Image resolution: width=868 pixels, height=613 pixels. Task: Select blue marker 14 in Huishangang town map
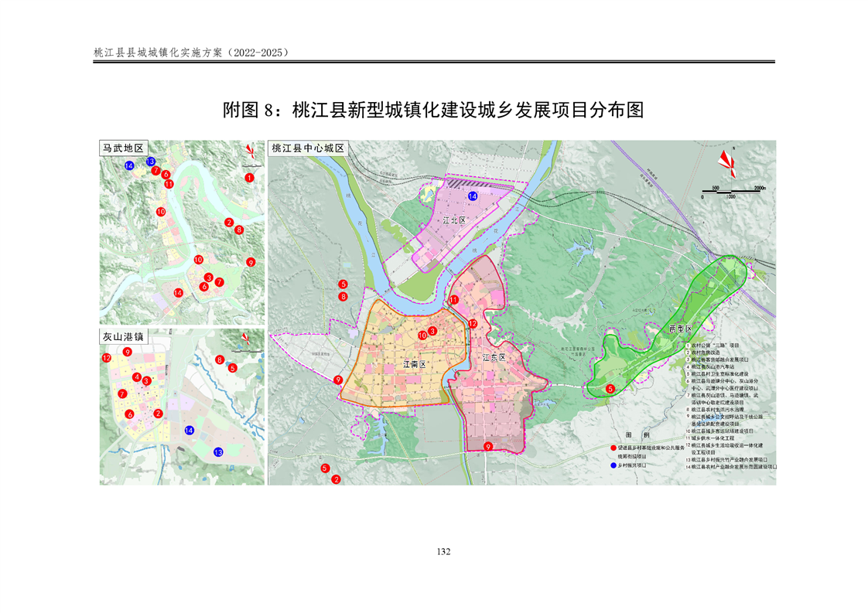(189, 431)
